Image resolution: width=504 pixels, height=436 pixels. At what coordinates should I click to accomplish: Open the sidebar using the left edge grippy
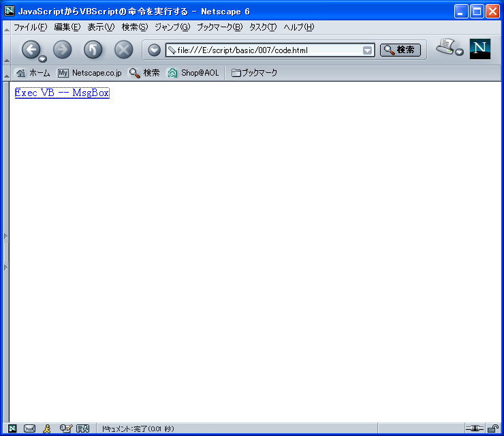5,252
